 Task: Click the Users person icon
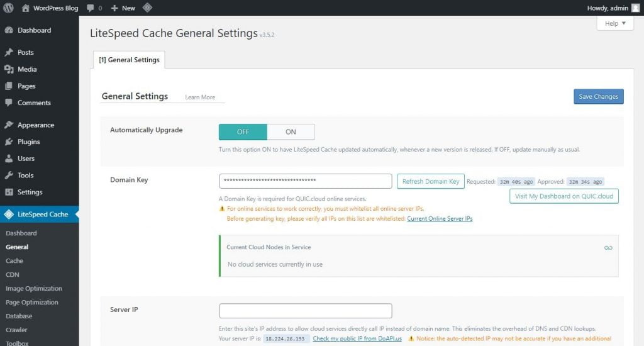9,159
